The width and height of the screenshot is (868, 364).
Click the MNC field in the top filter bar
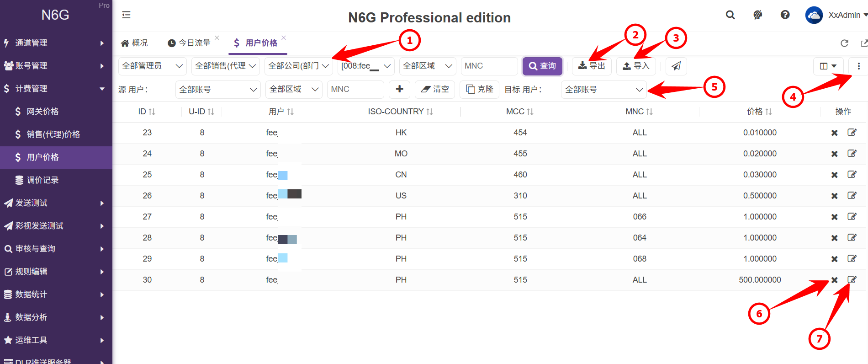(489, 66)
